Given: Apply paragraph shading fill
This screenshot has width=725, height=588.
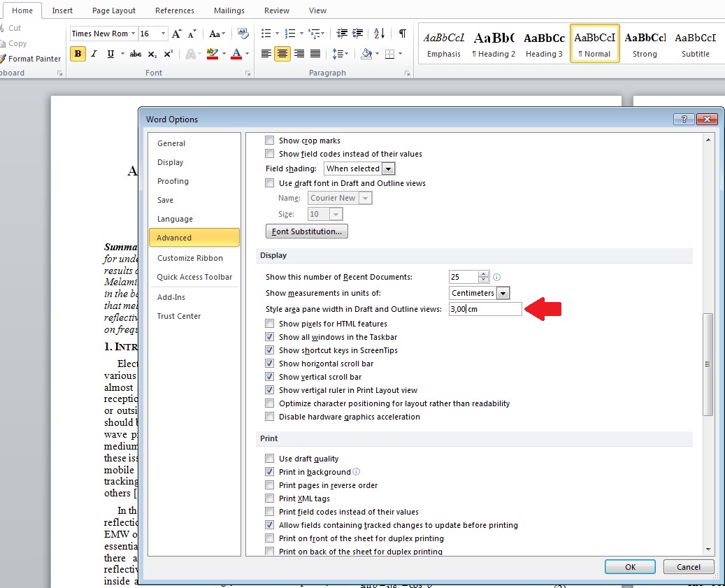Looking at the screenshot, I should point(366,54).
